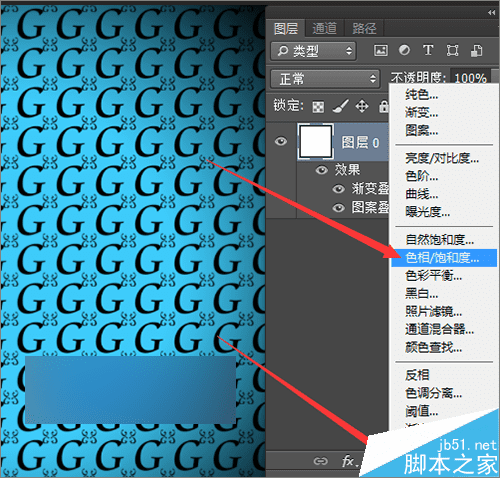Screen dimensions: 500x478
Task: Toggle visibility of 图案叠加 effect
Action: 338,208
